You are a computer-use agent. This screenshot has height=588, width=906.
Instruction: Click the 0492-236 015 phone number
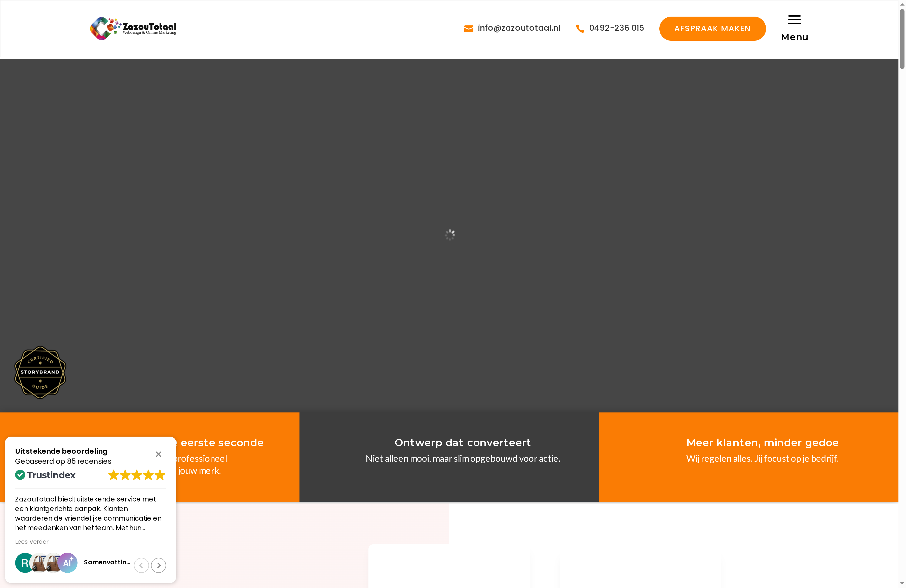coord(616,28)
